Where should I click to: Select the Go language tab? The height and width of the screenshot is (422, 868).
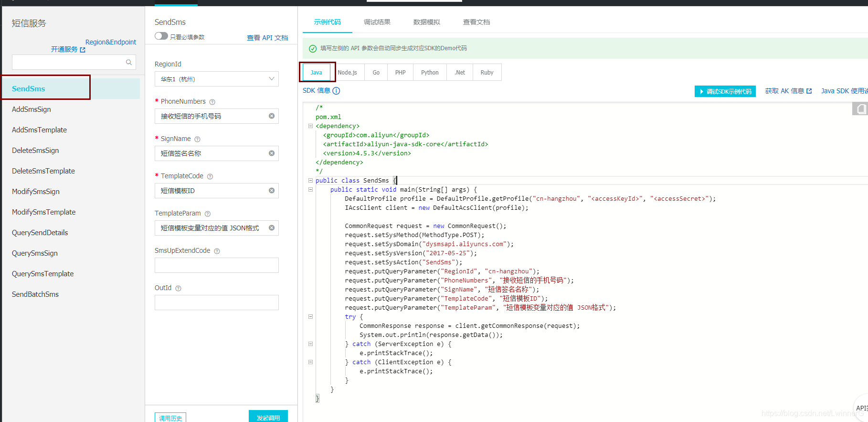point(376,73)
